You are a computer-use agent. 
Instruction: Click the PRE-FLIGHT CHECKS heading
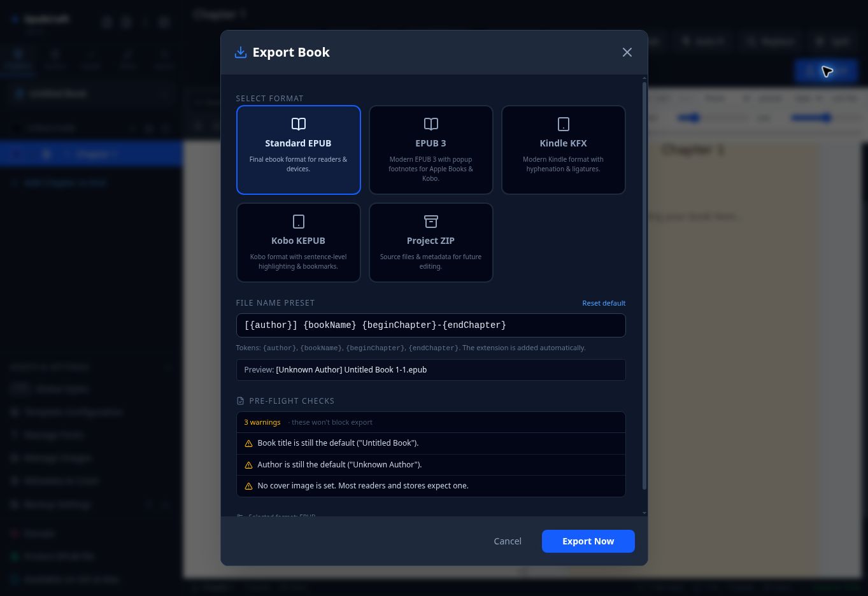292,401
